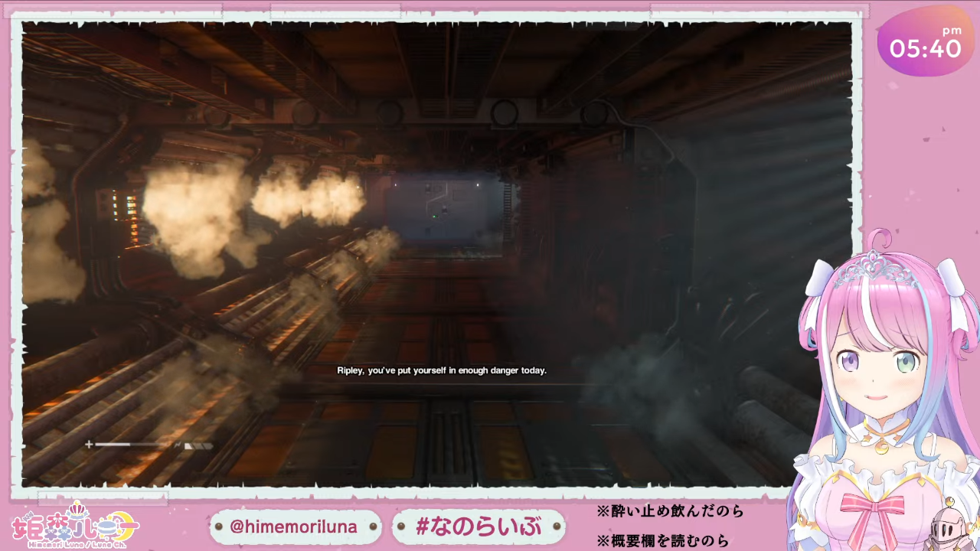Click the lit doorway at corridor end

443,211
